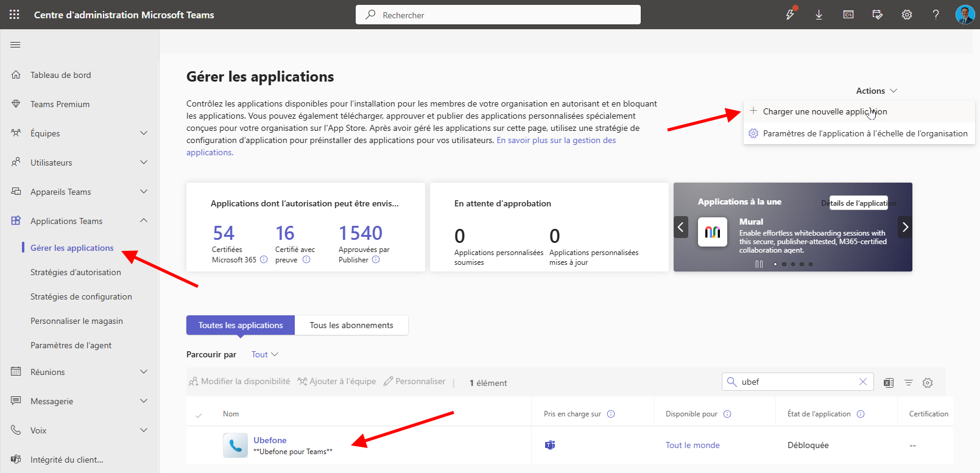Collapse the Applications Teams section
Screen dimensions: 980x473
click(144, 221)
